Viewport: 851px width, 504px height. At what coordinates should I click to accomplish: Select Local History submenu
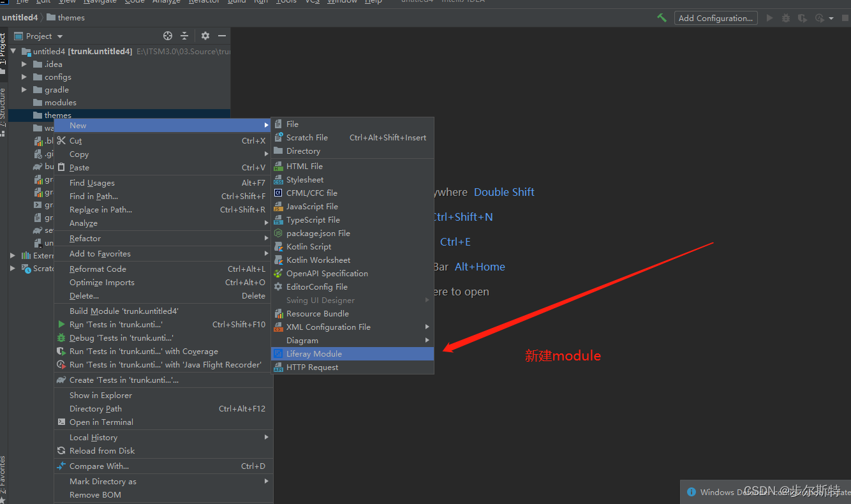[163, 437]
